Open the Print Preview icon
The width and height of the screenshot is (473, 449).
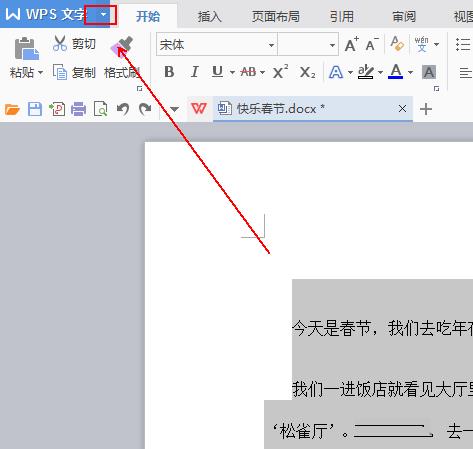(101, 109)
